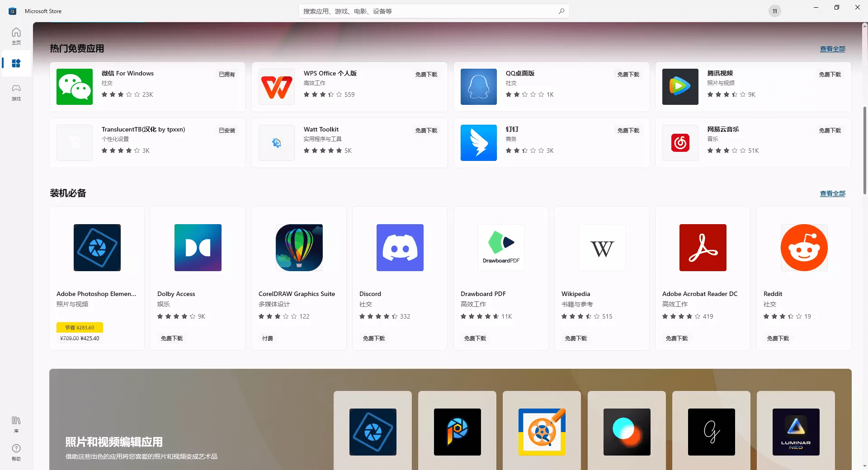Open the orange-cyan circle app thumbnail

(627, 432)
